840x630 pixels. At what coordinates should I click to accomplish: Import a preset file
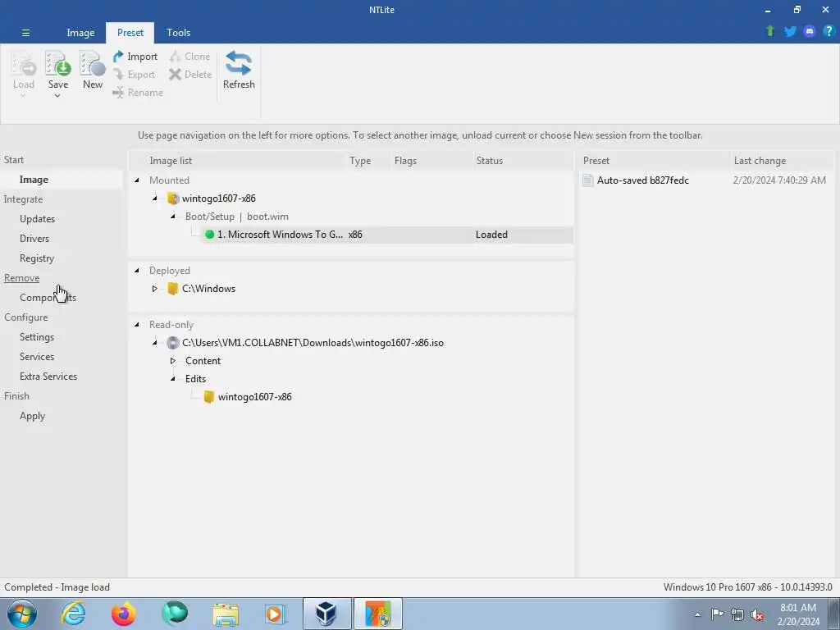(135, 57)
